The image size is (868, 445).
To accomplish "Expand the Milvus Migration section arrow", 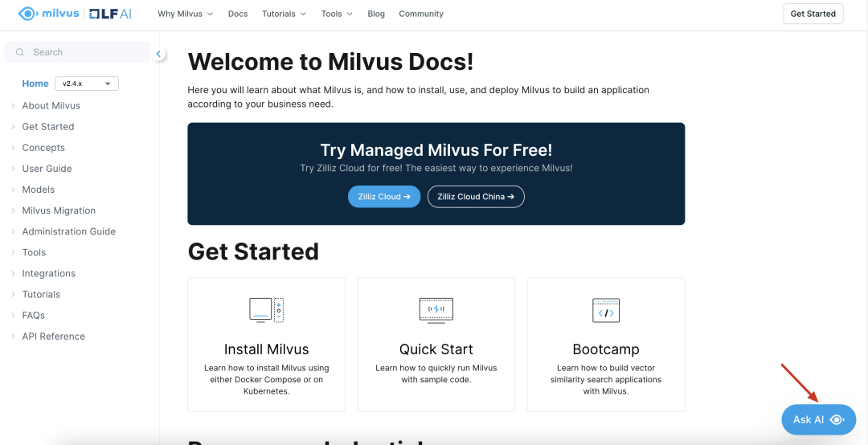I will 14,211.
